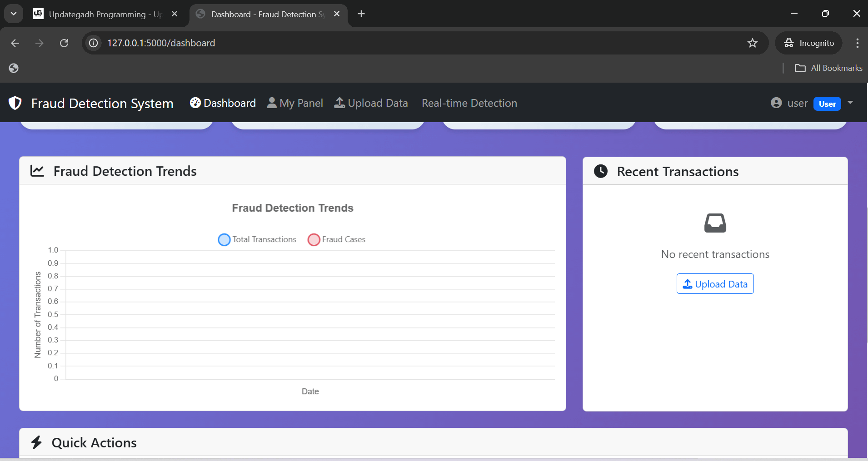Reload the dashboard page

(64, 43)
